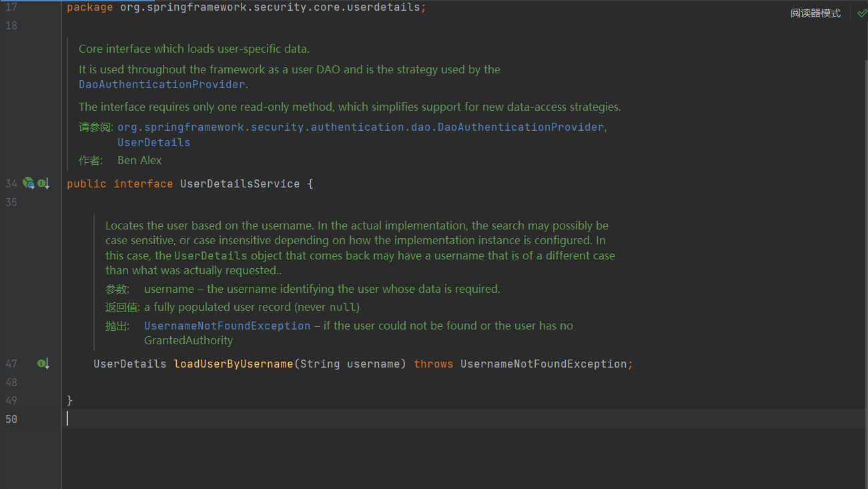The width and height of the screenshot is (868, 489).
Task: Click the String parameter type on line 47
Action: click(x=320, y=364)
